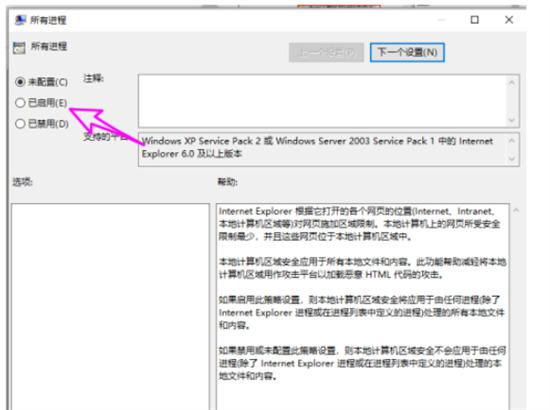Close the 所有进程 dialog window
550x410 pixels.
[x=509, y=20]
